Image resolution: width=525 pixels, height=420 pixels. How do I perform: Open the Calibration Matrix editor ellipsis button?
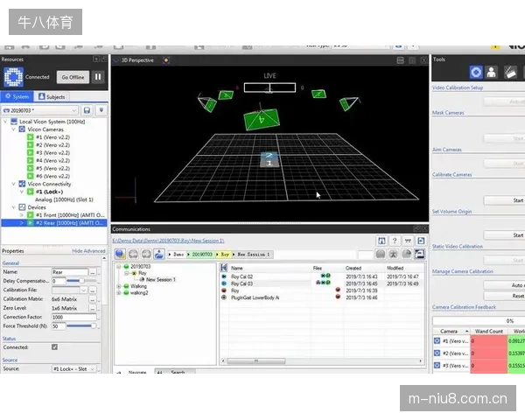pos(93,299)
